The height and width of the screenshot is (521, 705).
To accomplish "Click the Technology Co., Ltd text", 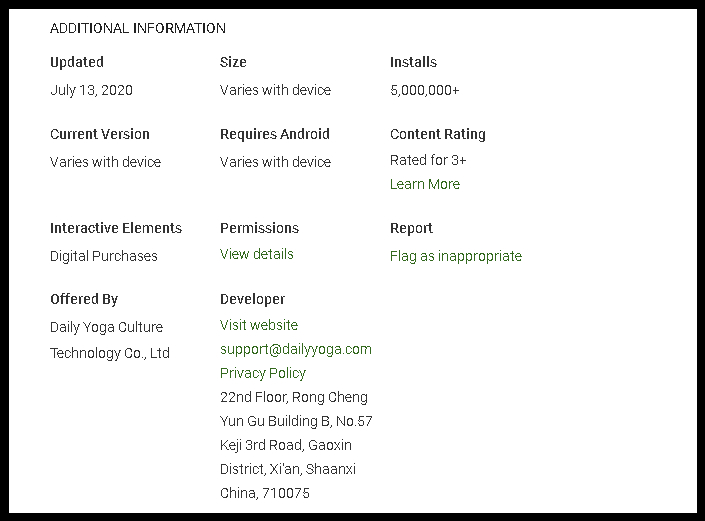I will tap(110, 353).
